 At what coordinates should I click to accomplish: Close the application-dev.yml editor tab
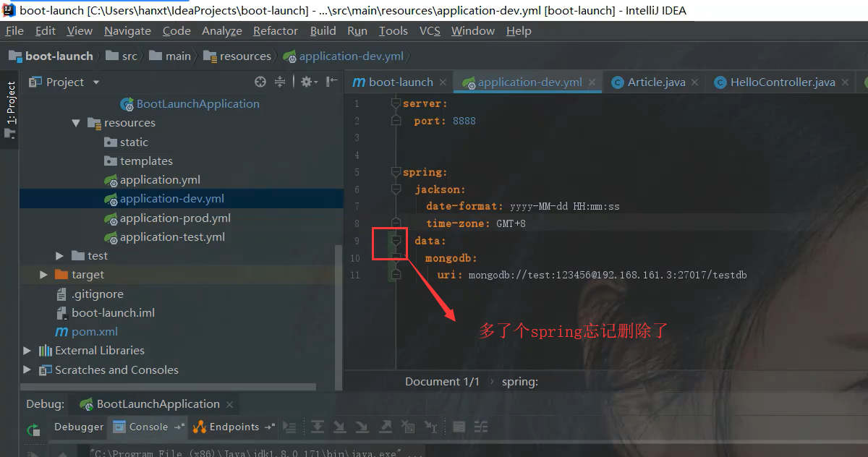tap(592, 82)
